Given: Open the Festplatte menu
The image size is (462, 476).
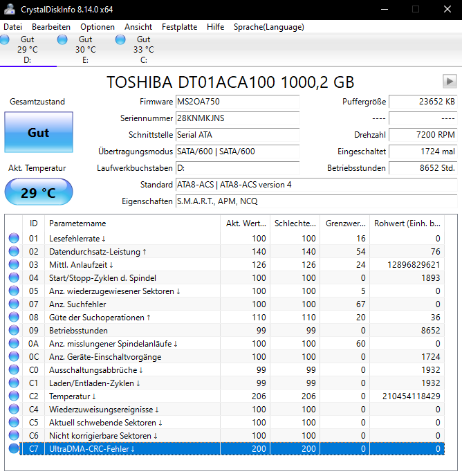Looking at the screenshot, I should point(179,27).
